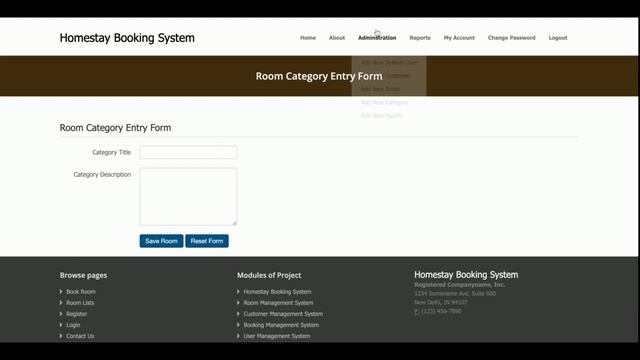Go to the About page

[x=337, y=38]
